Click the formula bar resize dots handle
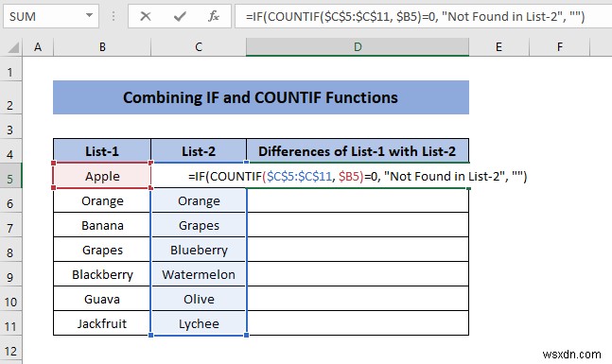Image resolution: width=612 pixels, height=364 pixels. tap(114, 16)
